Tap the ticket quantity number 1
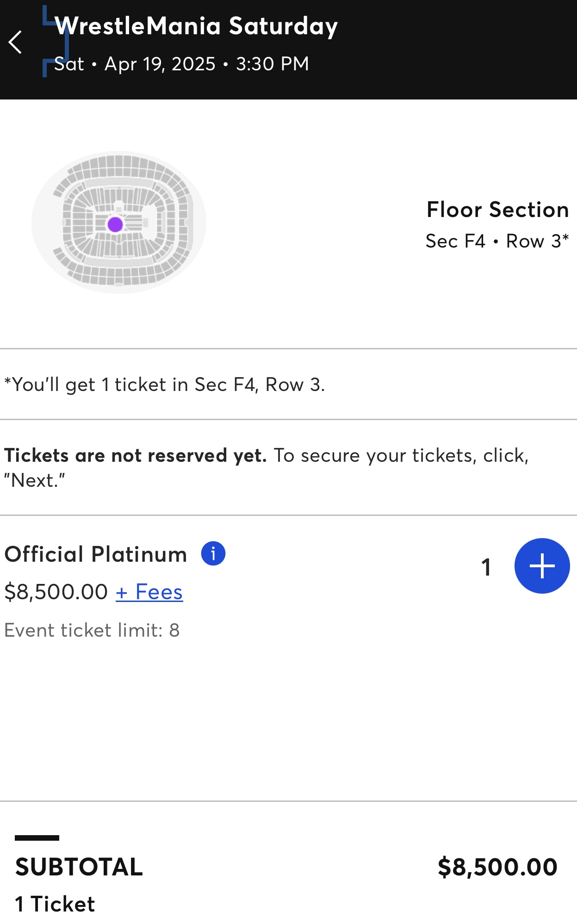The width and height of the screenshot is (577, 924). [486, 567]
